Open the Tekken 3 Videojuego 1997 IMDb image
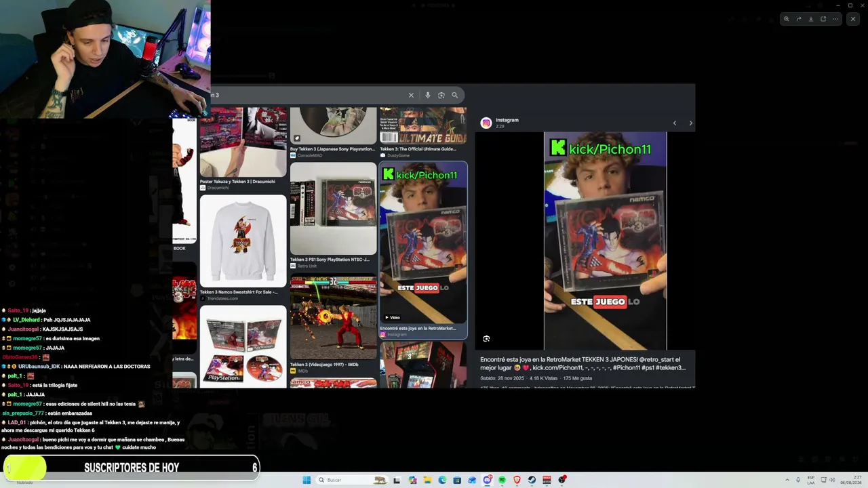The image size is (868, 488). tap(333, 317)
